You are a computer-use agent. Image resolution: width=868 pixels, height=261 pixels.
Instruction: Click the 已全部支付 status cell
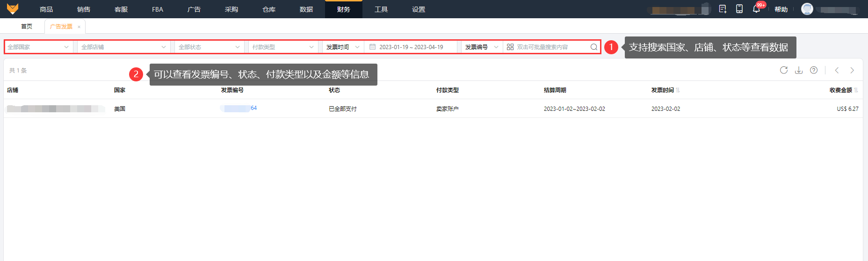pyautogui.click(x=343, y=109)
